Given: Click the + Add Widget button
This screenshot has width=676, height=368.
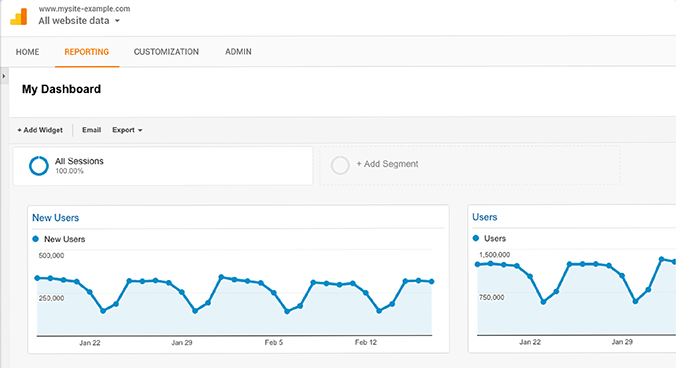Looking at the screenshot, I should pyautogui.click(x=40, y=130).
